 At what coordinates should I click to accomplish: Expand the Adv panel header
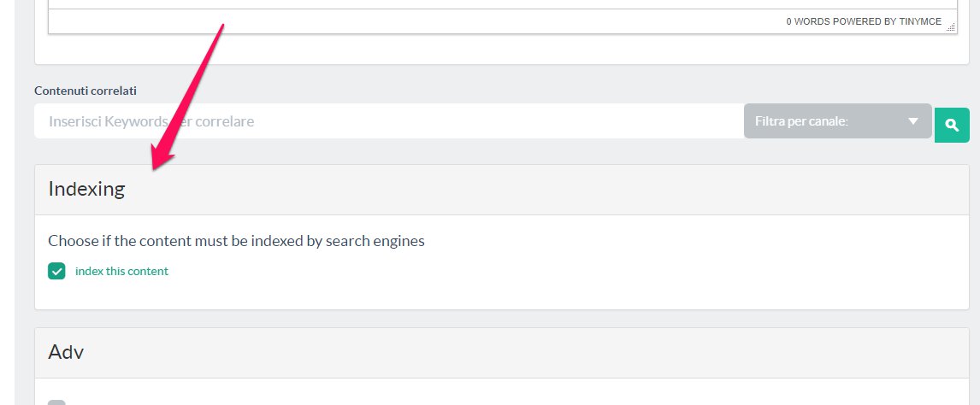coord(501,353)
